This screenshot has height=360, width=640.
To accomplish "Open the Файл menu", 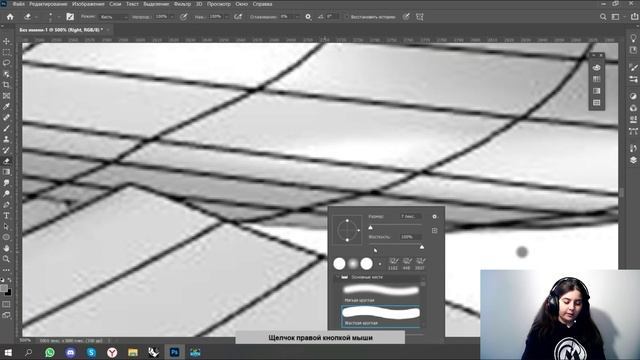I will click(x=18, y=4).
